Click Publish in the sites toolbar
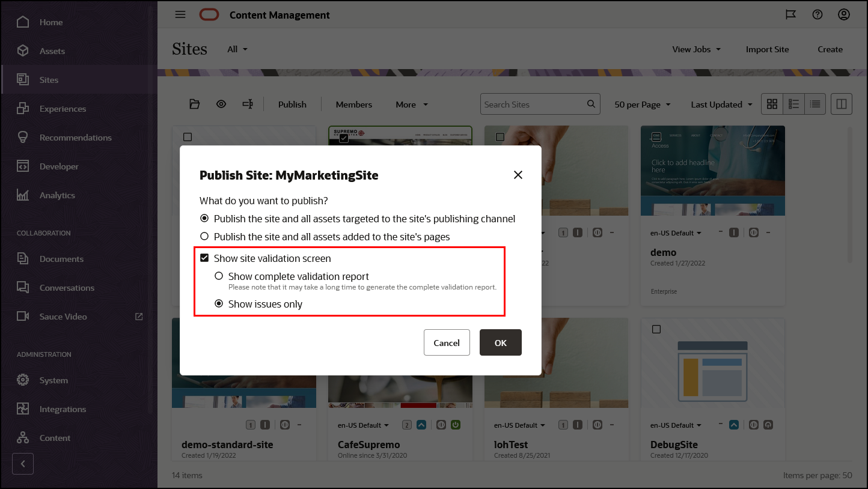This screenshot has width=868, height=489. click(292, 105)
